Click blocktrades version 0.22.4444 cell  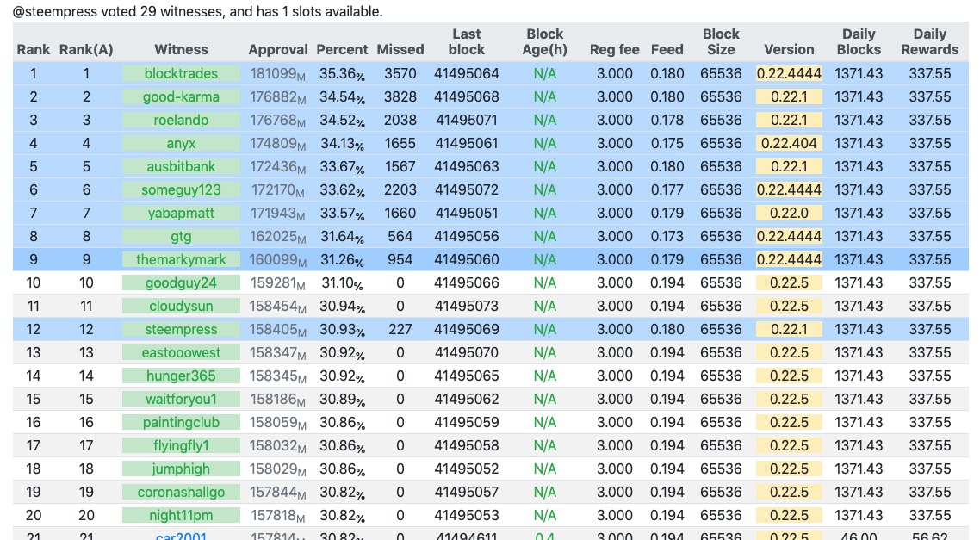point(789,74)
